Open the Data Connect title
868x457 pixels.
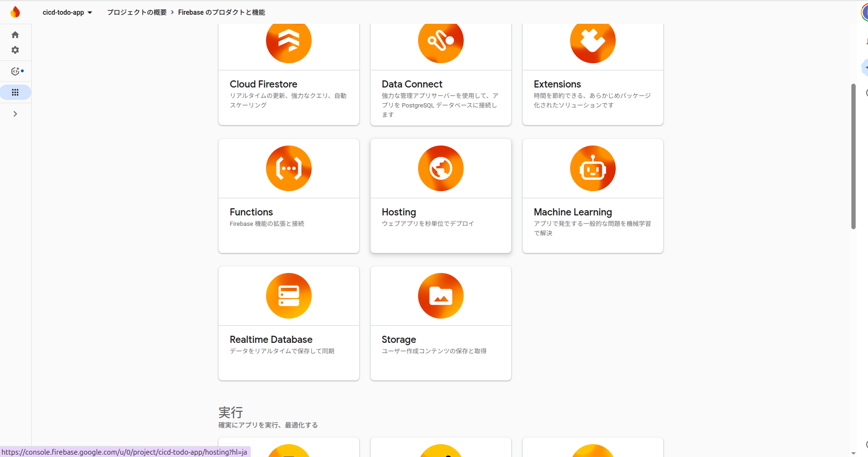(x=412, y=84)
